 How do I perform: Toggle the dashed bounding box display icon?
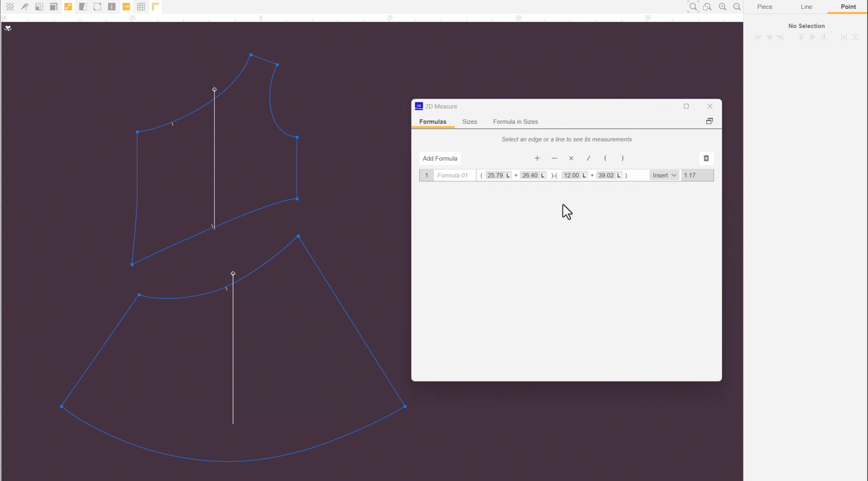tap(97, 7)
